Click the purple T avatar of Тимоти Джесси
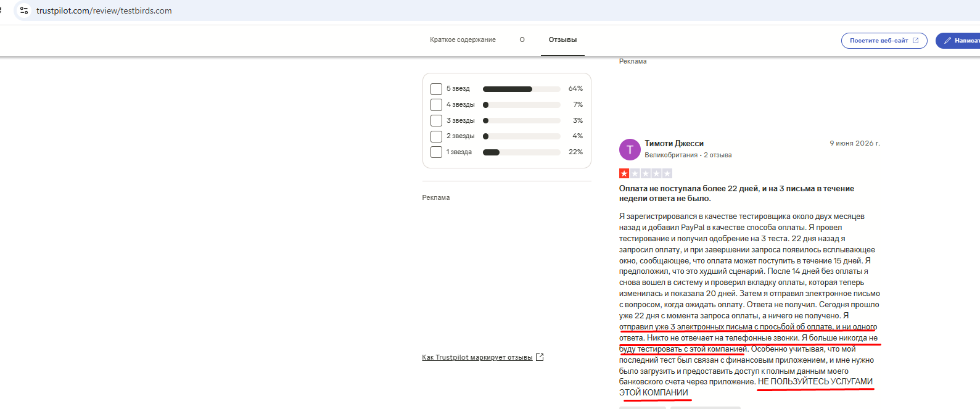The image size is (980, 409). (630, 149)
